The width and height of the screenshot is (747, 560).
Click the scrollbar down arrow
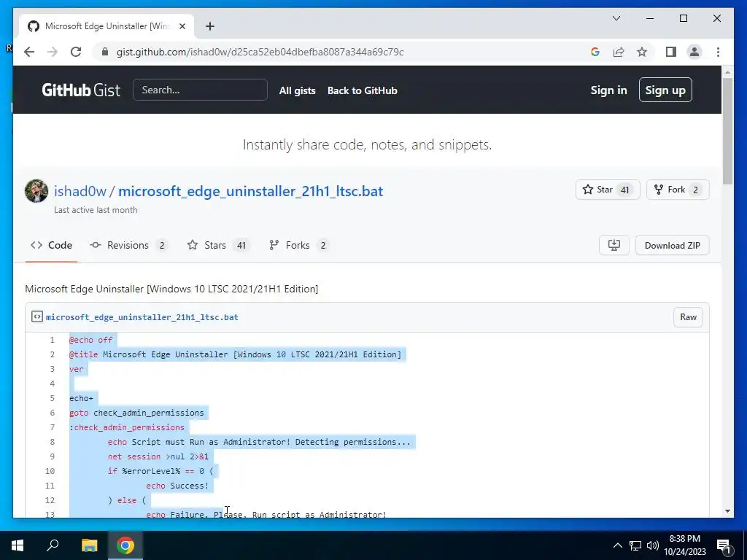[727, 511]
